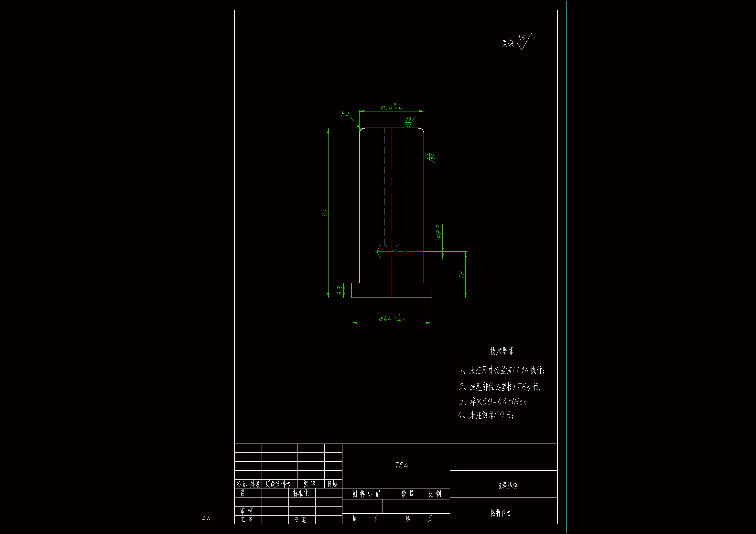Viewport: 756px width, 534px height.
Task: Click the 图样代号 drawing code cell
Action: coord(501,513)
